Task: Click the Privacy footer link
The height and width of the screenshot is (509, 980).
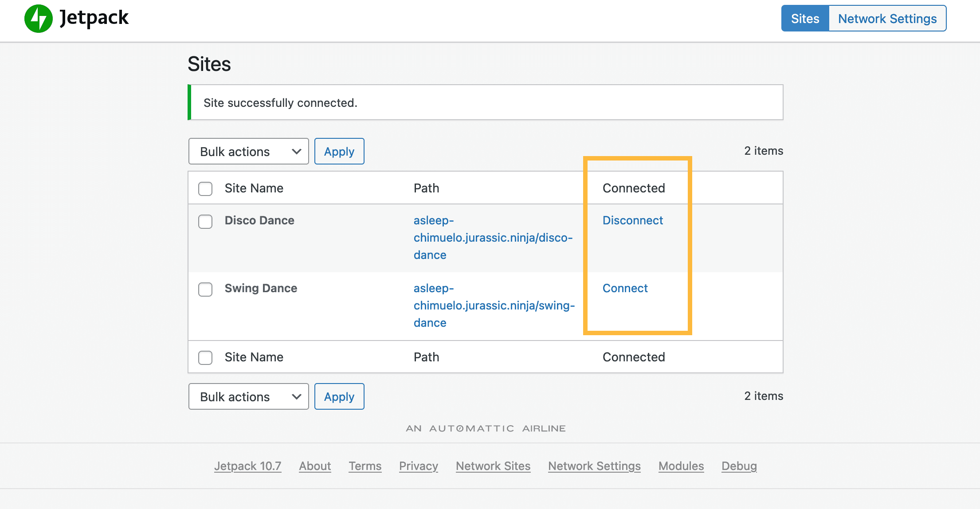Action: tap(418, 466)
